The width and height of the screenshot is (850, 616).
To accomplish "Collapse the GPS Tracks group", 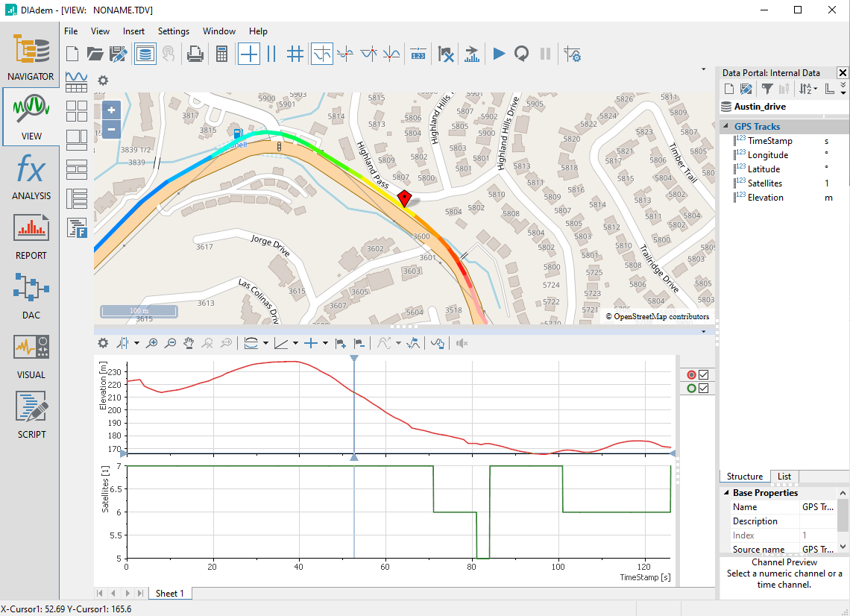I will (726, 127).
